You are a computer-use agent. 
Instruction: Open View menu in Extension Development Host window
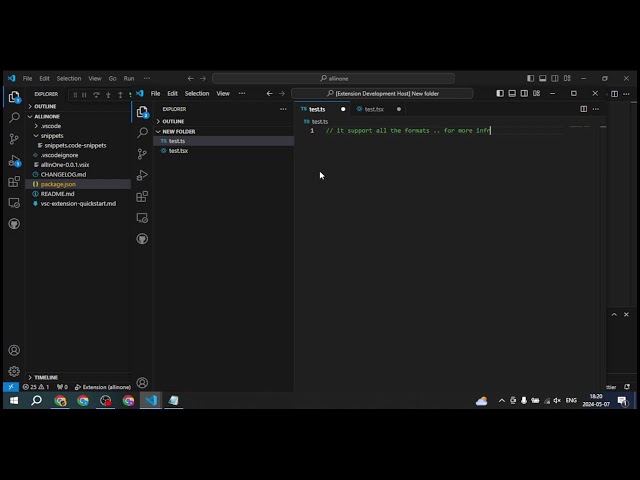(x=223, y=93)
